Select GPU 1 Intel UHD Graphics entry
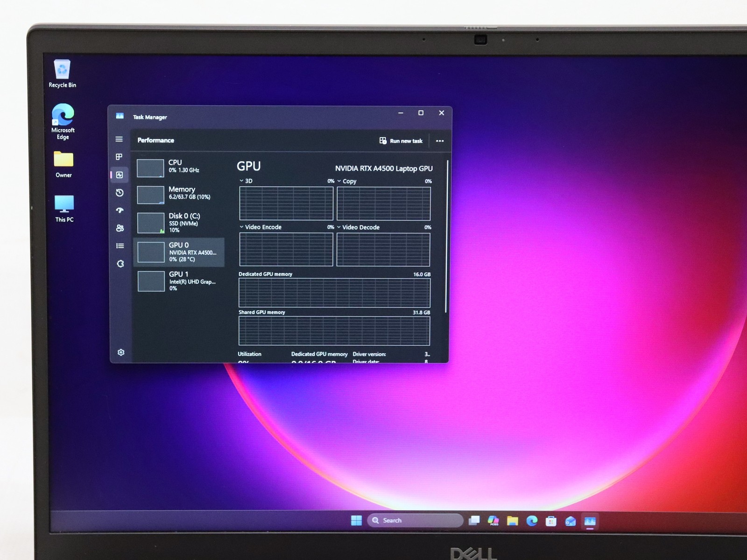 (179, 281)
